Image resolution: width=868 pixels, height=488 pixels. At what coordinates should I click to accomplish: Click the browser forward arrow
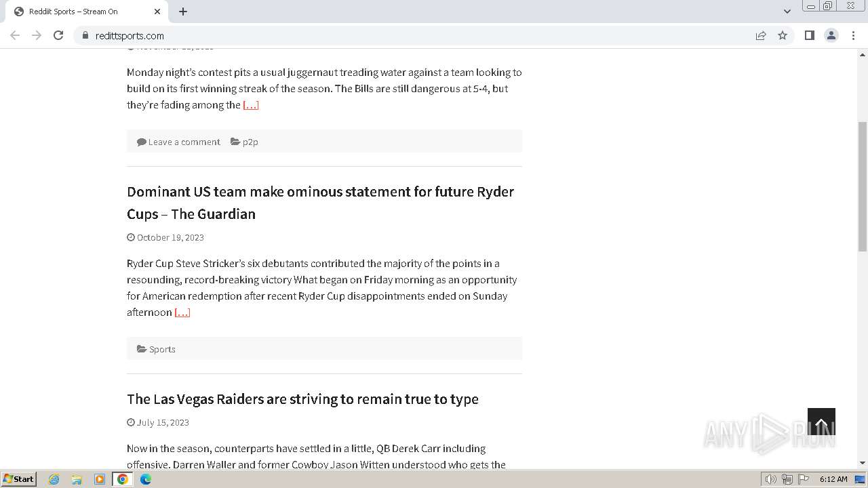(37, 35)
